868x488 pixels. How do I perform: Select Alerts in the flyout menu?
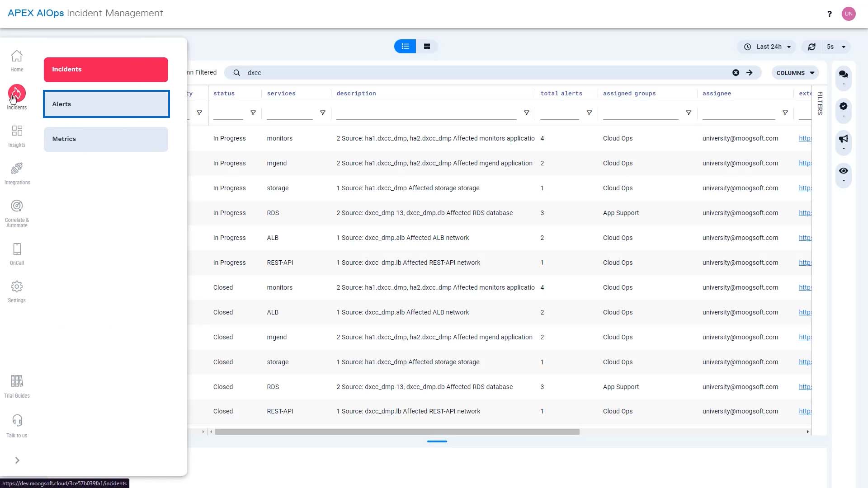coord(106,104)
